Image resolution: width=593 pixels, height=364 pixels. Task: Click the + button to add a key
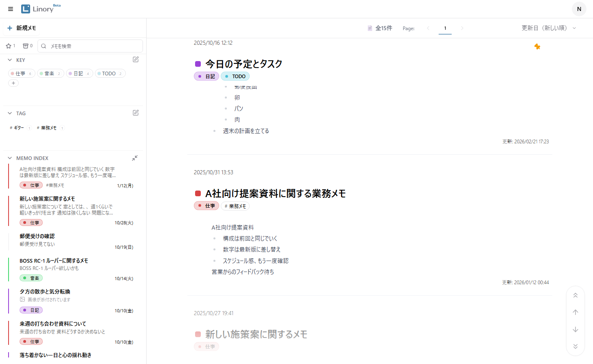[13, 83]
